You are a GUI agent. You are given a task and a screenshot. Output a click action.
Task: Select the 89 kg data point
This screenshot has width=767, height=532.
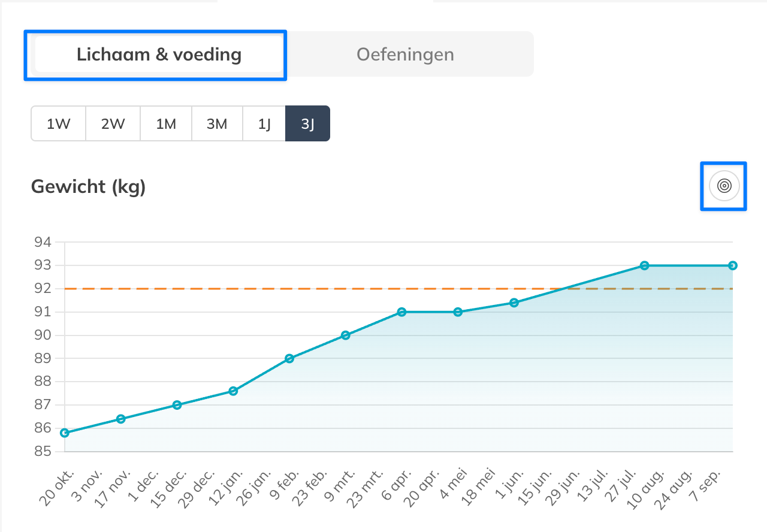point(289,358)
